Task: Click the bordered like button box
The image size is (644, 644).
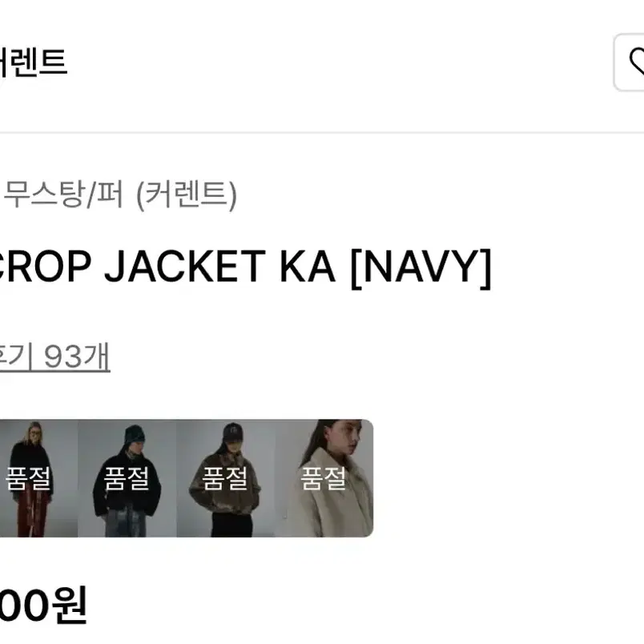Action: point(629,62)
